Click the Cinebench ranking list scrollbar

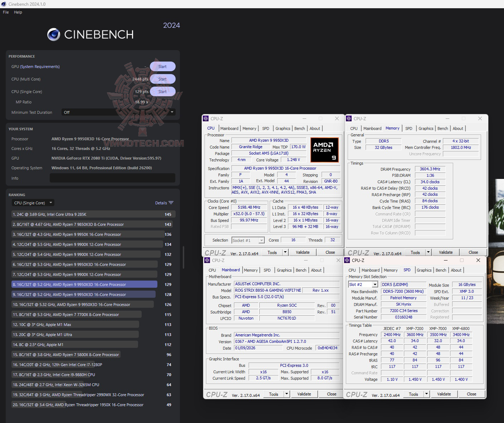click(183, 257)
